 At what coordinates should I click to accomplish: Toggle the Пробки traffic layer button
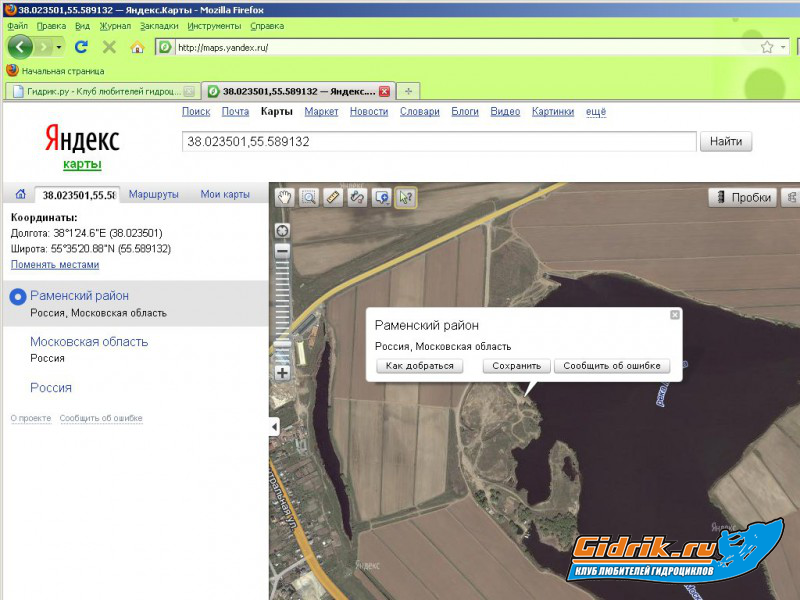(742, 197)
